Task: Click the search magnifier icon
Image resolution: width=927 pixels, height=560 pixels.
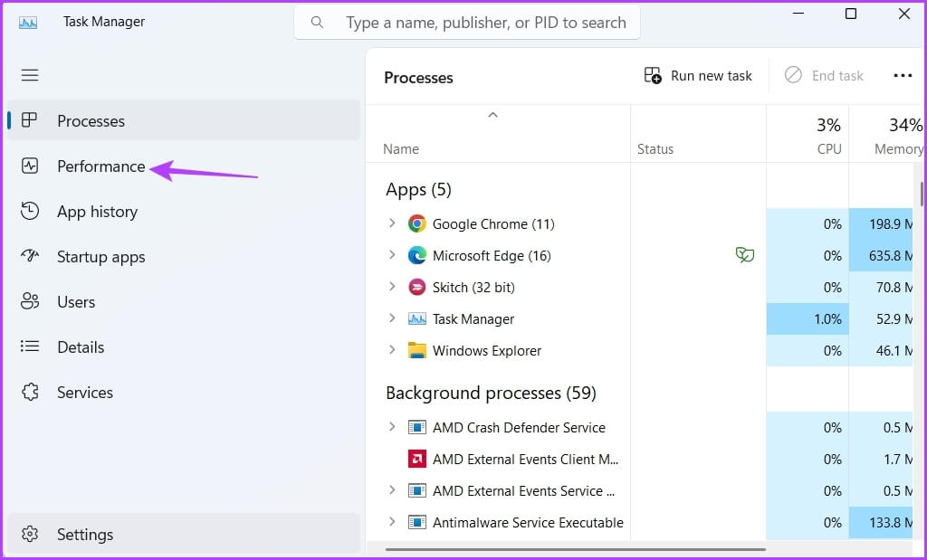Action: [317, 23]
